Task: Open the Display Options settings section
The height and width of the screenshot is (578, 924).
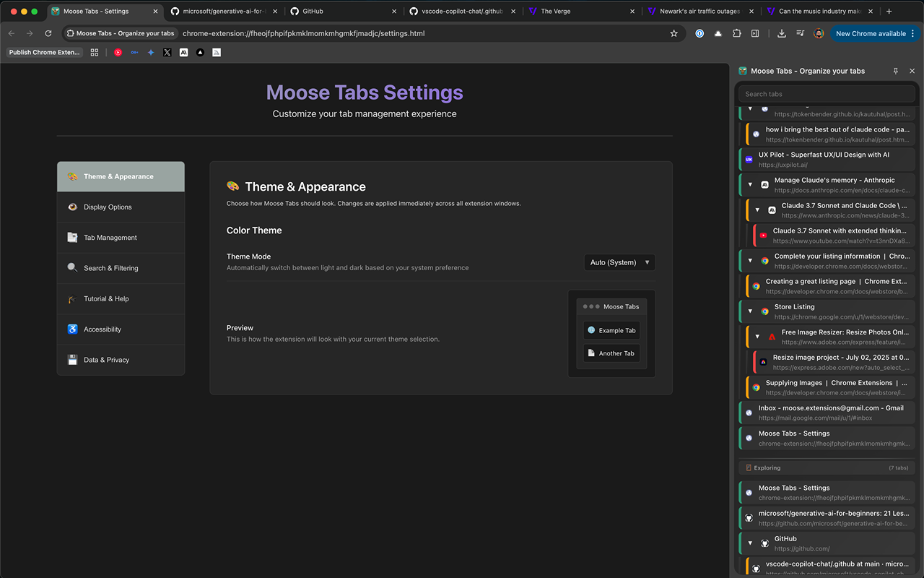Action: click(x=121, y=207)
